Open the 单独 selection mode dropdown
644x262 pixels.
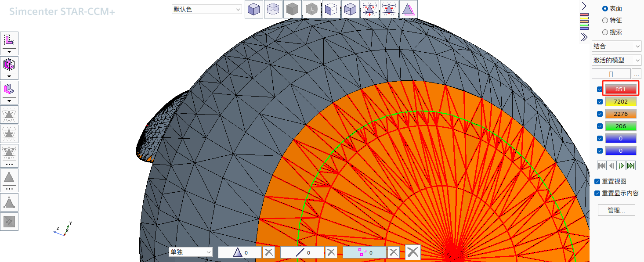pyautogui.click(x=190, y=252)
